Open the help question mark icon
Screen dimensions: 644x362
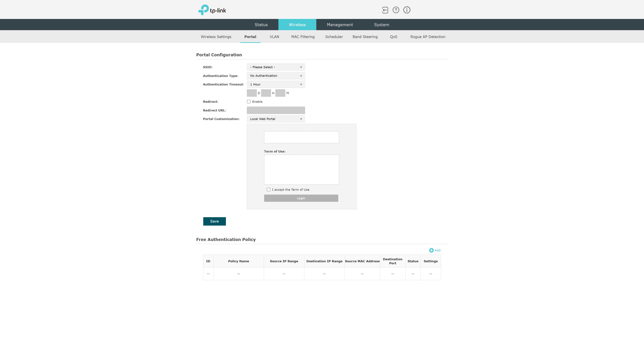tap(396, 10)
